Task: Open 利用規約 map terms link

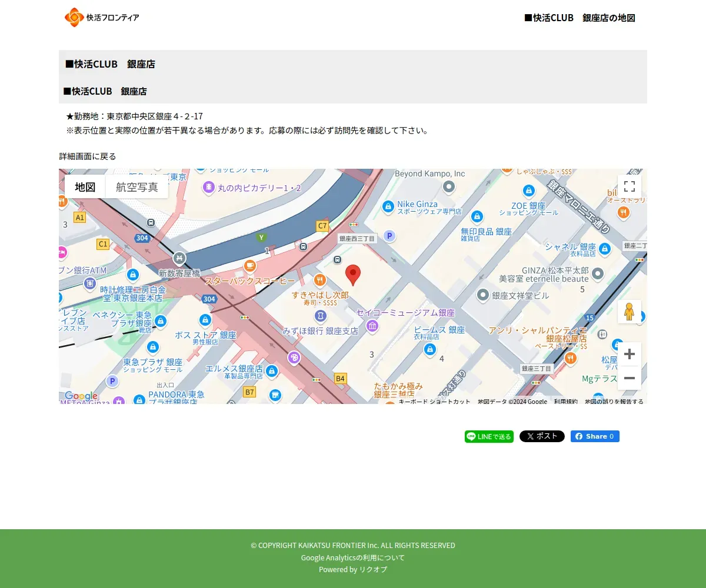Action: point(565,401)
